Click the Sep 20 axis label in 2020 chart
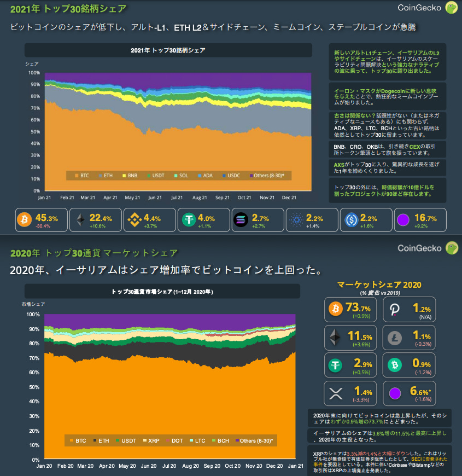 click(212, 466)
